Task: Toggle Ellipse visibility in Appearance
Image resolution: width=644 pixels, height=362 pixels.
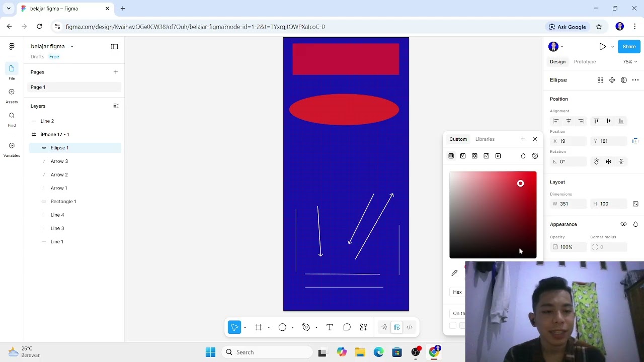Action: pos(623,224)
